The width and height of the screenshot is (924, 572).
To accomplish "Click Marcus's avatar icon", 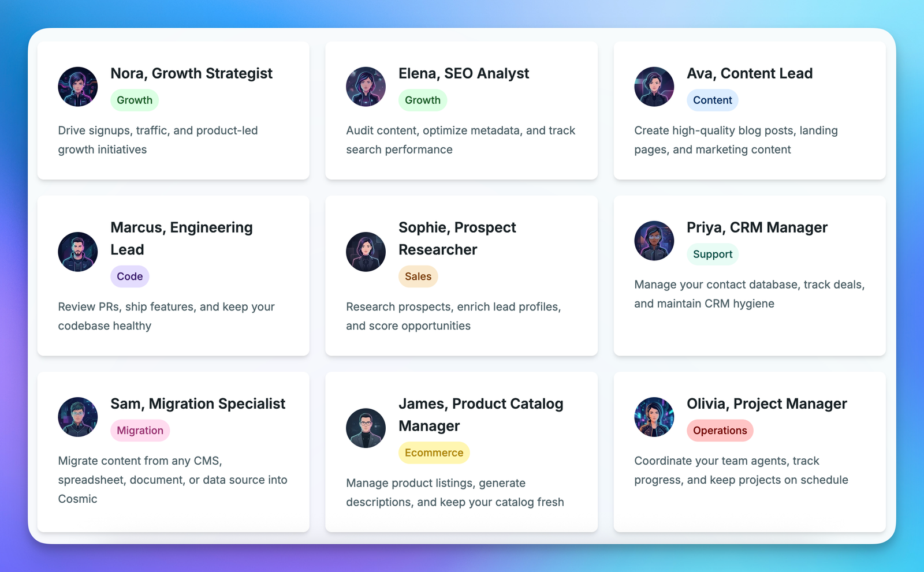I will click(78, 252).
